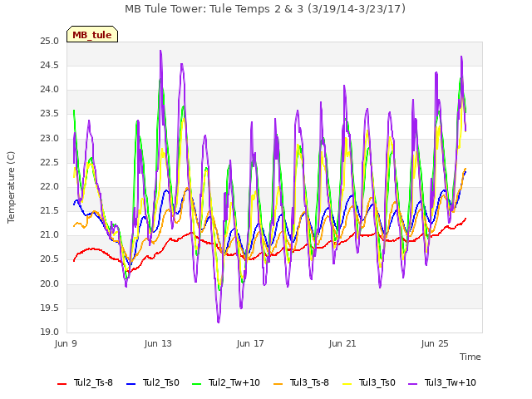Click the 22.0 y-axis tick label
This screenshot has height=399, width=532.
[50, 186]
